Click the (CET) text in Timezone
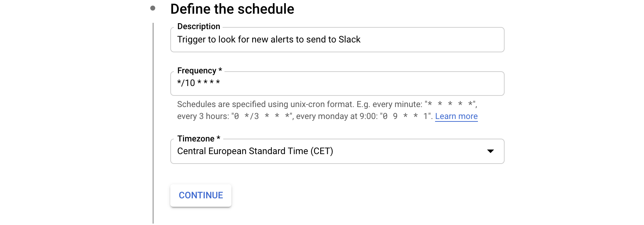The width and height of the screenshot is (644, 225). [322, 151]
